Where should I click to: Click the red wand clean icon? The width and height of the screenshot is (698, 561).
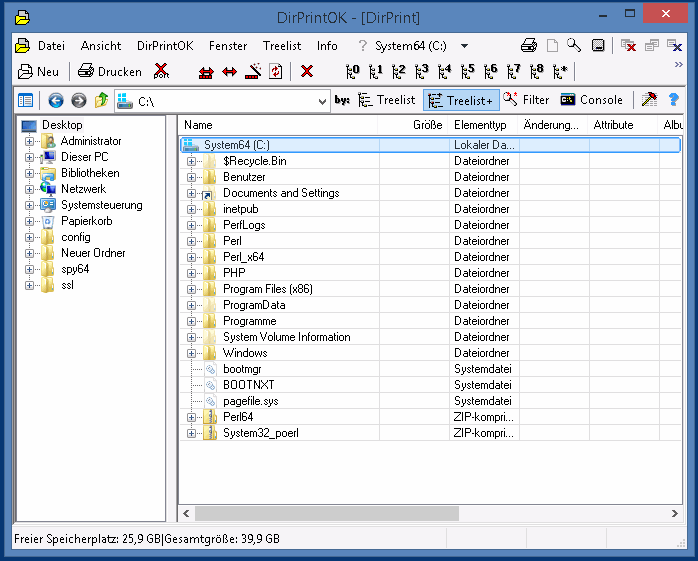coord(253,71)
